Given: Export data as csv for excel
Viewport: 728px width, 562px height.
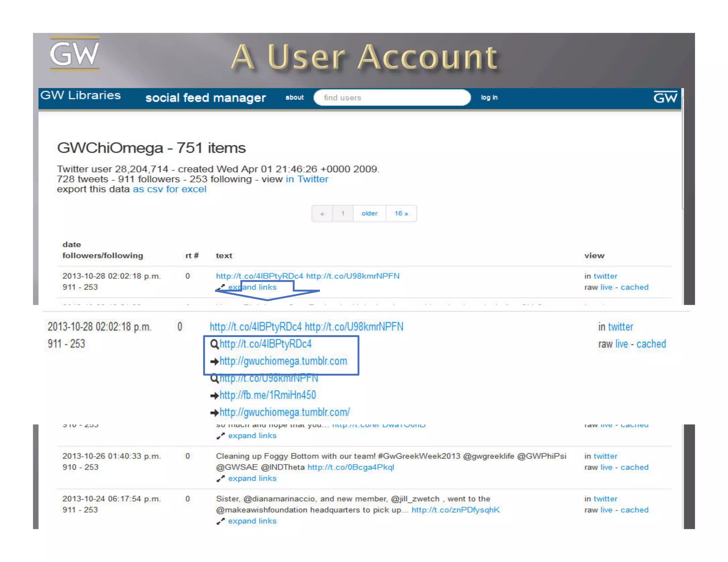Looking at the screenshot, I should [169, 189].
